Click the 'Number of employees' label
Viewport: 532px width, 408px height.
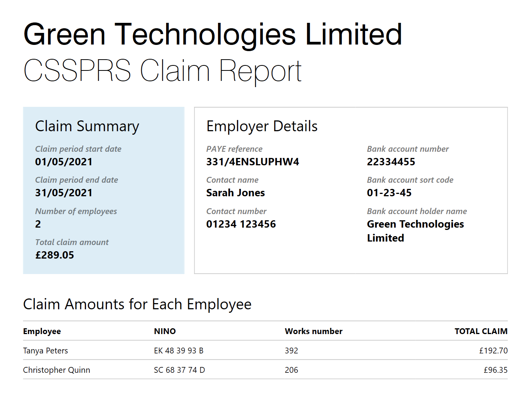pyautogui.click(x=76, y=211)
